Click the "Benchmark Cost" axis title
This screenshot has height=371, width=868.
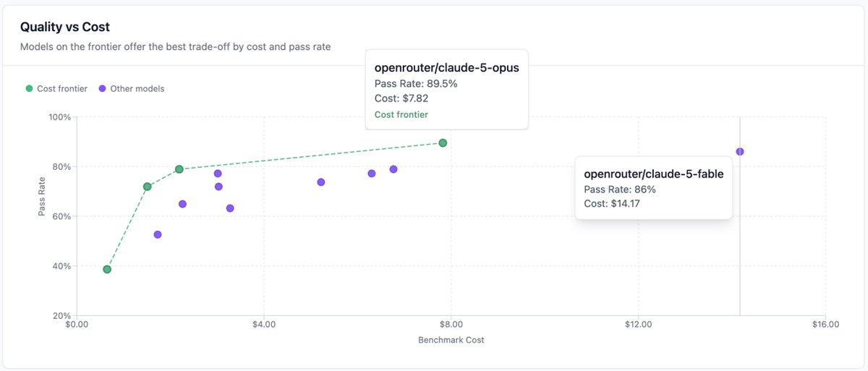451,340
